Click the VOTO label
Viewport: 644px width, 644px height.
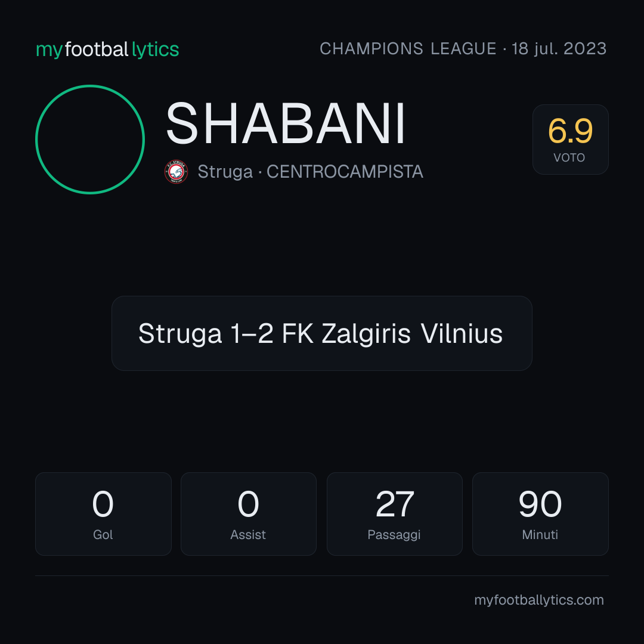[x=569, y=157]
